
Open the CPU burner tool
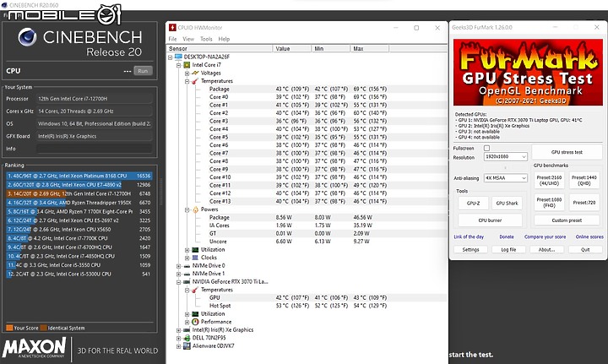tap(490, 220)
